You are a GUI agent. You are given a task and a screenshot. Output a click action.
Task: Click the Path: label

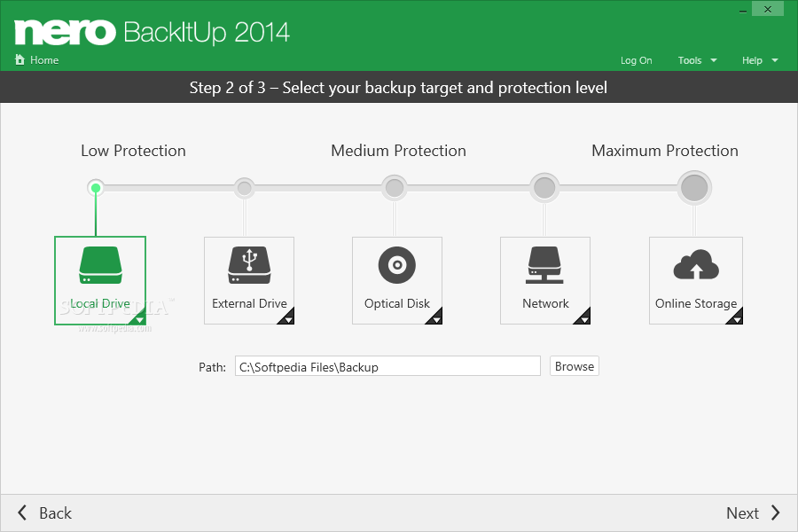[212, 367]
